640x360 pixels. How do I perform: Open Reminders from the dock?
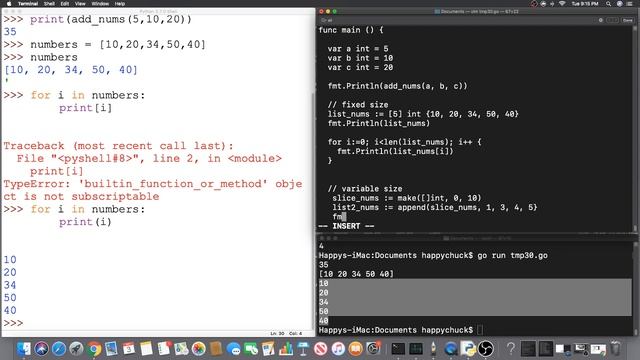coord(164,349)
